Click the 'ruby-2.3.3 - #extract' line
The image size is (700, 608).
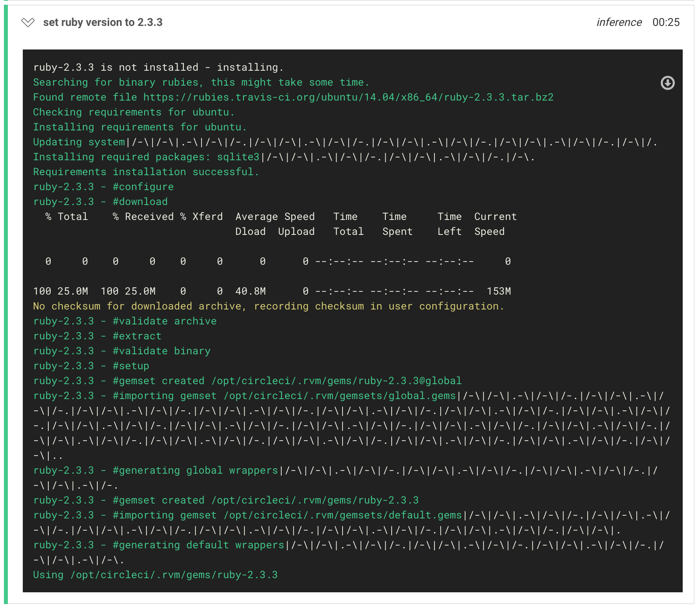point(97,336)
